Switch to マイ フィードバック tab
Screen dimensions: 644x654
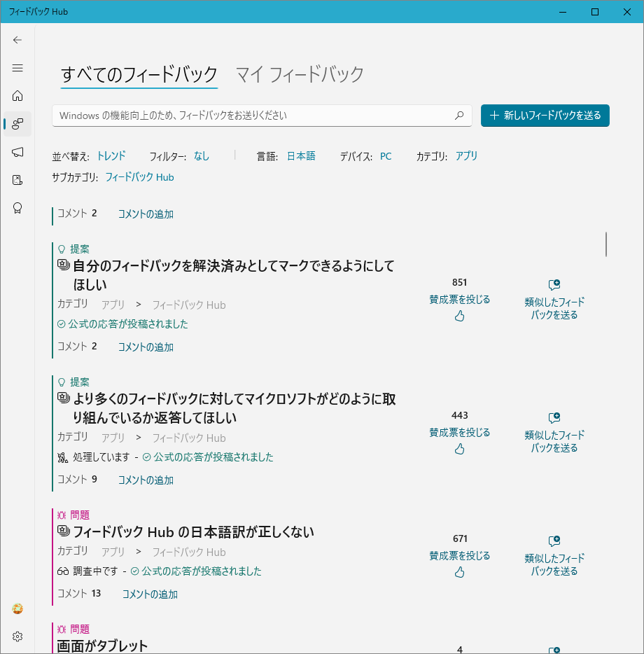point(300,75)
